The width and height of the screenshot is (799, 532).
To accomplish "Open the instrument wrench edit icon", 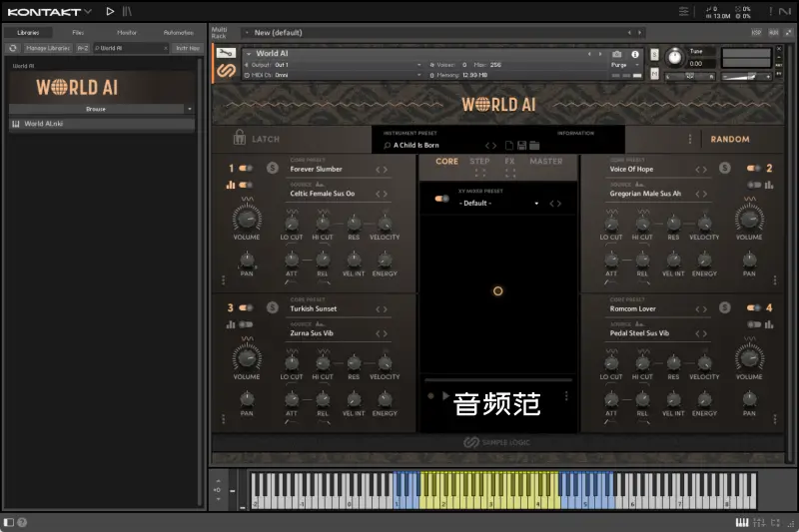I will 226,53.
